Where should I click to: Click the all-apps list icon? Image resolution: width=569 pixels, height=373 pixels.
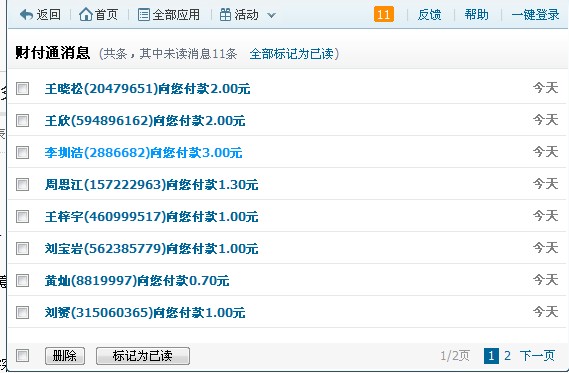[x=144, y=15]
